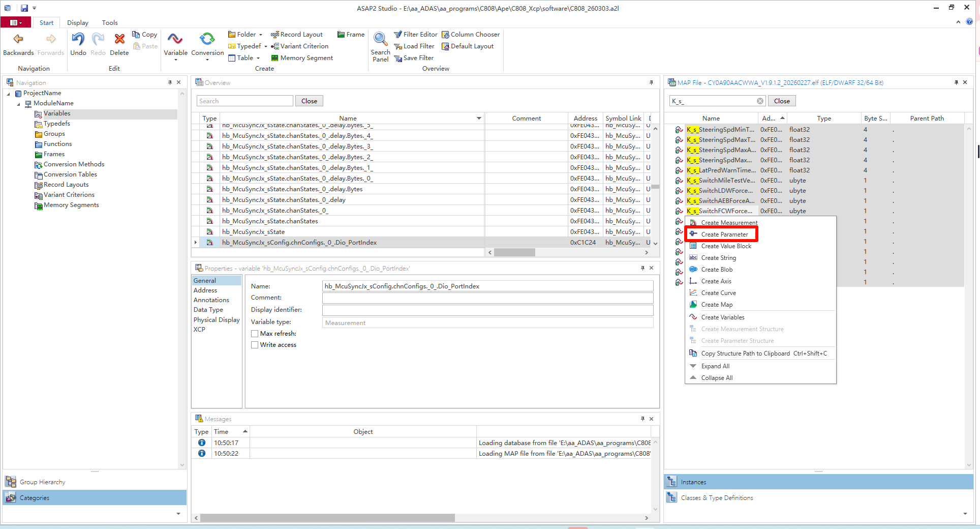Screen dimensions: 980x529
Task: Tick the Write access checkbox
Action: [x=255, y=345]
